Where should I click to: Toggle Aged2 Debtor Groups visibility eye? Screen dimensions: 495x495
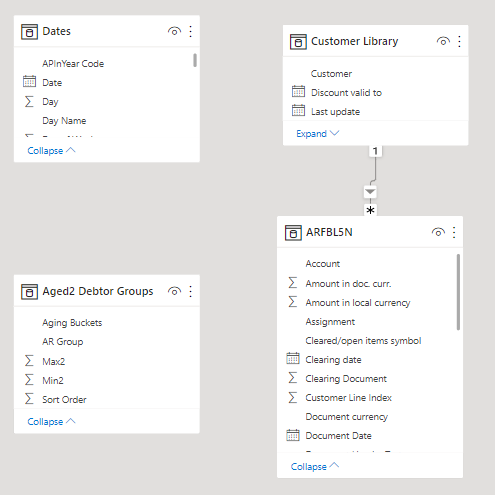point(174,291)
